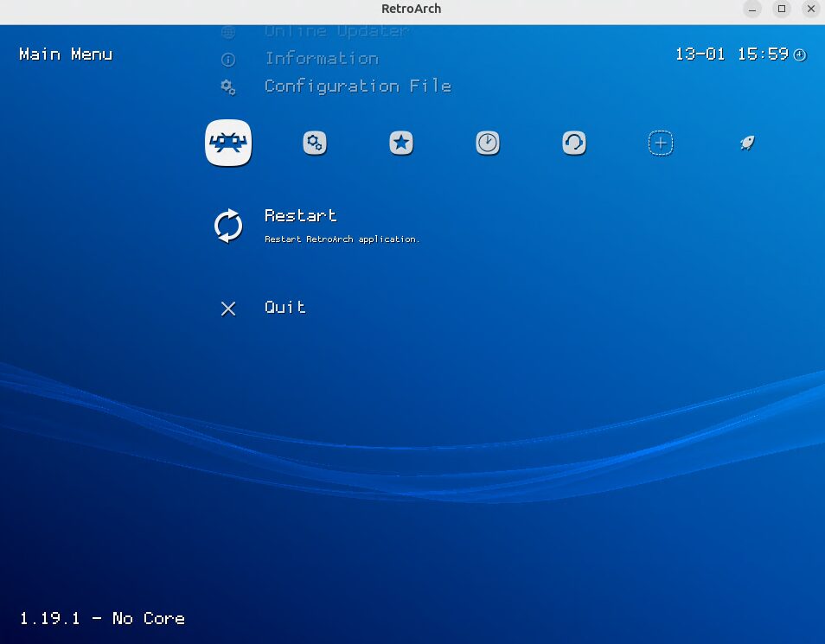The height and width of the screenshot is (644, 825).
Task: Select the Restart menu entry
Action: pyautogui.click(x=301, y=216)
